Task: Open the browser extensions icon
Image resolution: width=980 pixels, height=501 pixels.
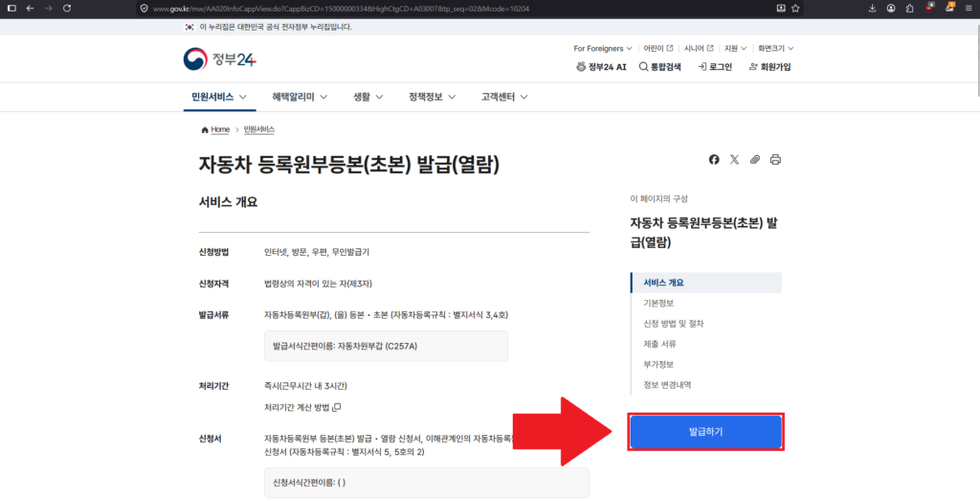Action: 910,9
